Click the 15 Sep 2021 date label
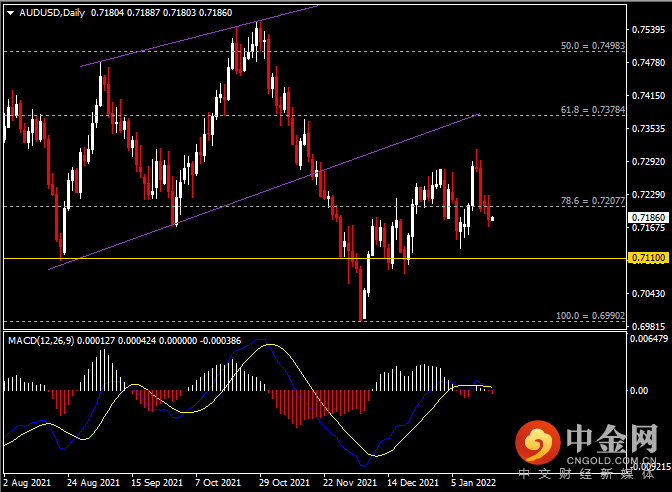Image resolution: width=672 pixels, height=492 pixels. [157, 483]
